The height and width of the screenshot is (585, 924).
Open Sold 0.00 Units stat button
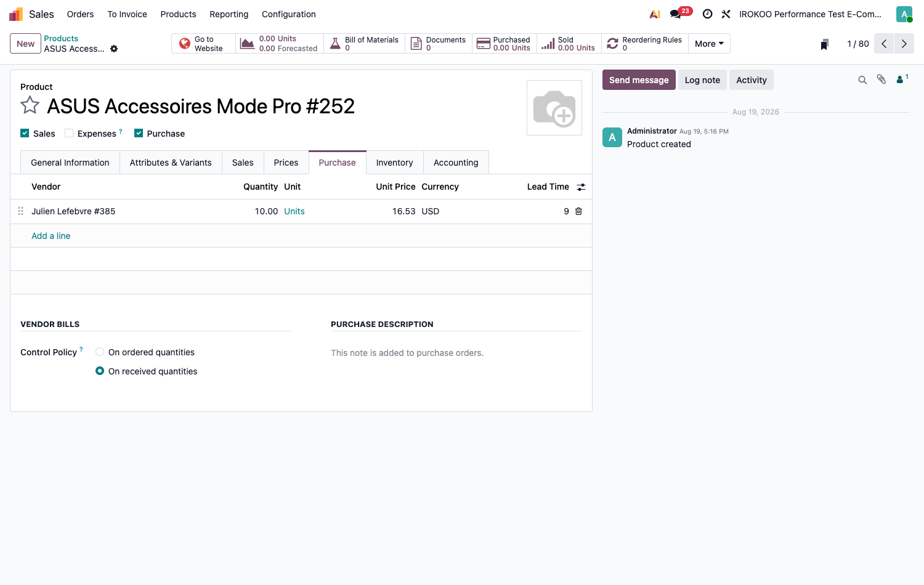pos(569,44)
